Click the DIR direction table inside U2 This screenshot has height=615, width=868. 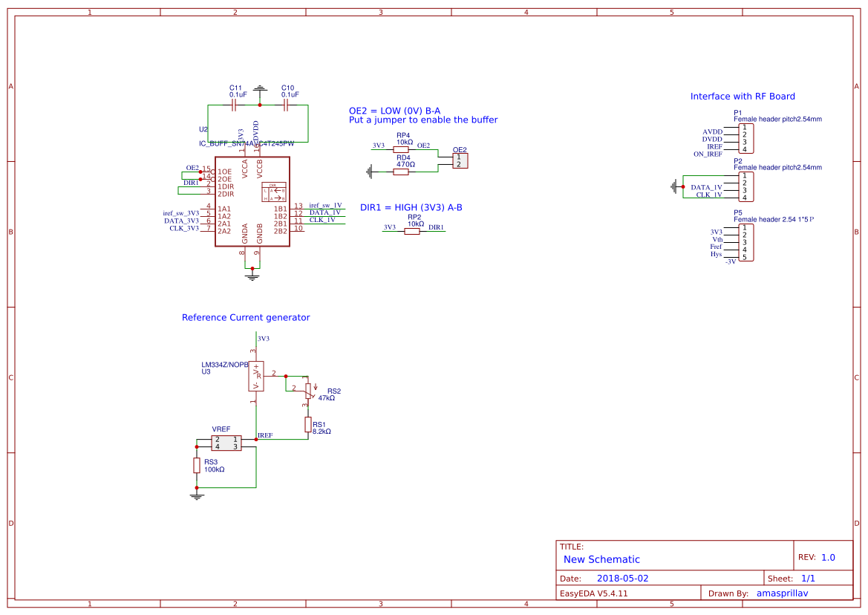274,191
